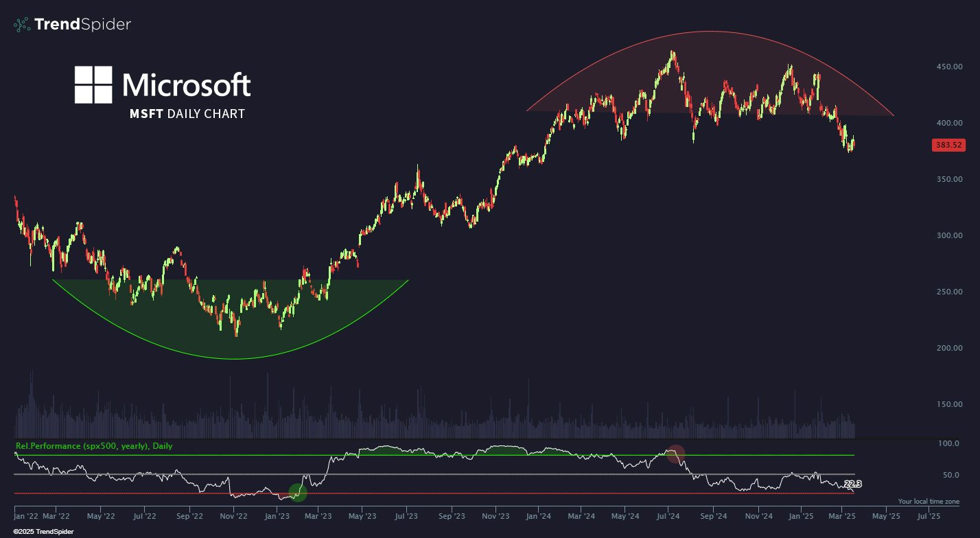Click the red circle marker on the indicator line
The image size is (980, 538).
(676, 454)
